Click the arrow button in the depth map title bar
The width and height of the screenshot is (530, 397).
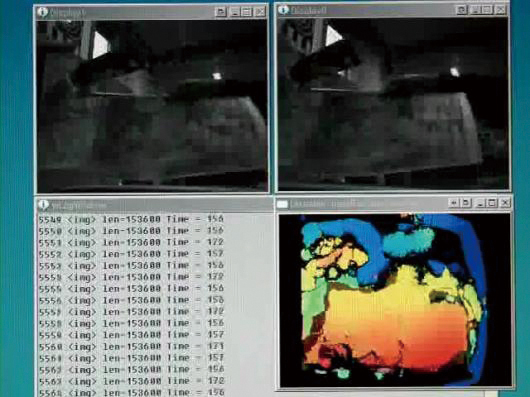(x=454, y=203)
